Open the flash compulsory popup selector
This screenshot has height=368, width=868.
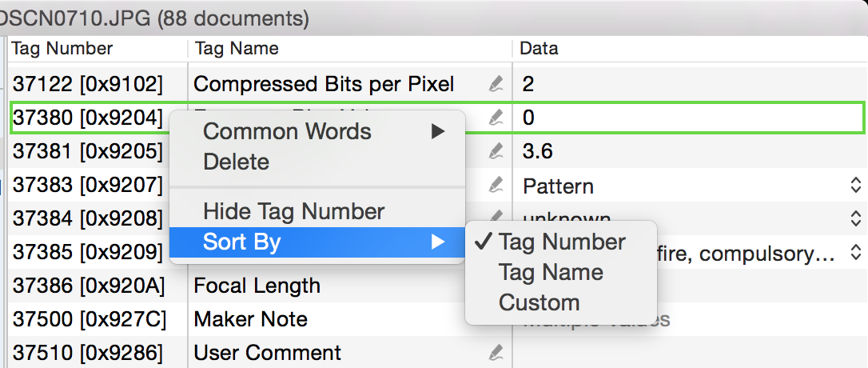tap(856, 254)
